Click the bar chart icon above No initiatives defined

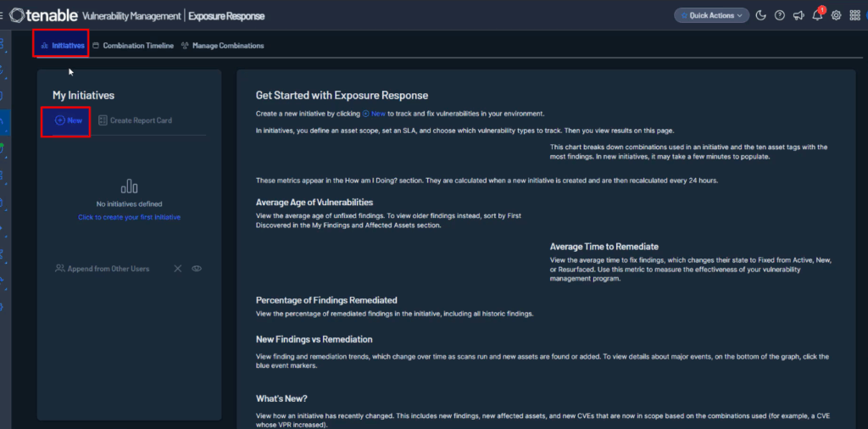129,186
